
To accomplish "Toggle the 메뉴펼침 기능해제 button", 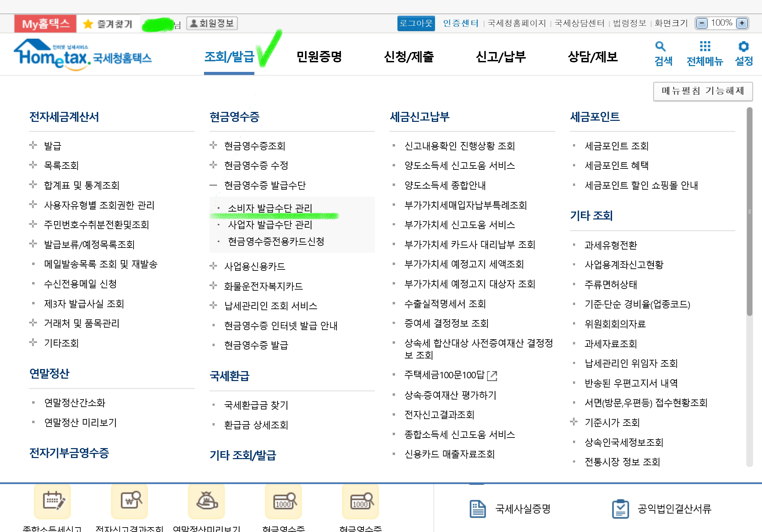I will pyautogui.click(x=702, y=91).
